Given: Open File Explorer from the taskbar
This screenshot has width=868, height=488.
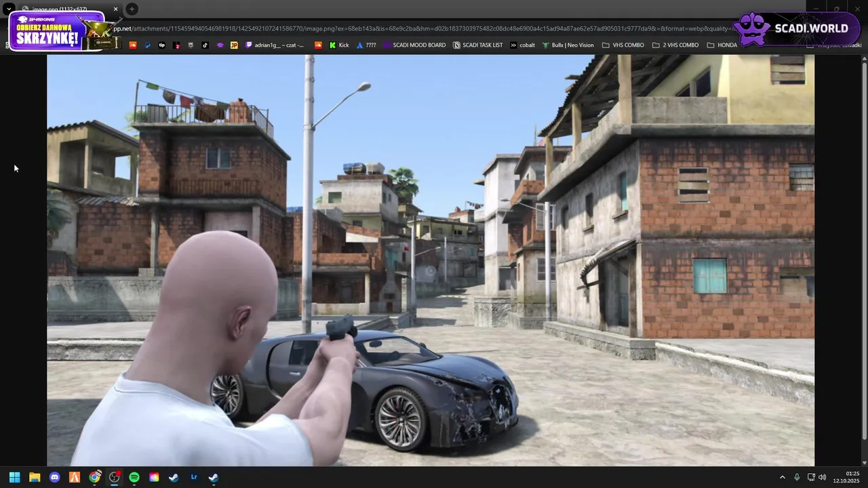Looking at the screenshot, I should pyautogui.click(x=35, y=477).
